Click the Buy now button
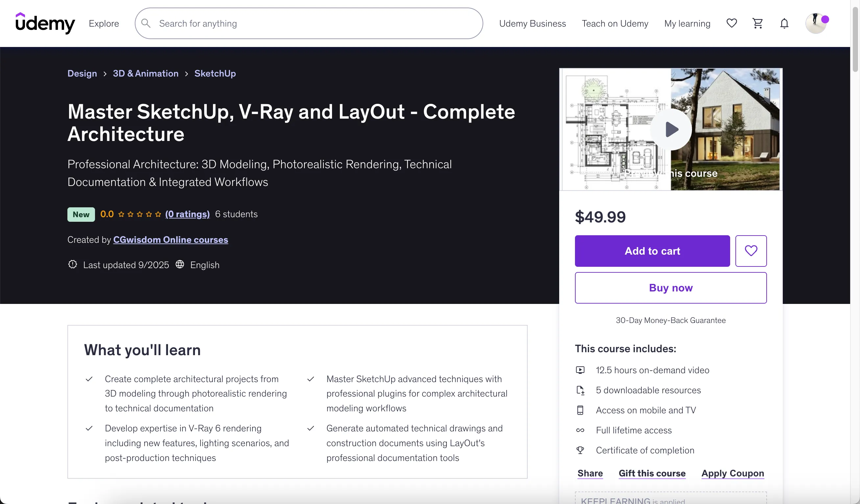The height and width of the screenshot is (504, 860). pos(670,287)
